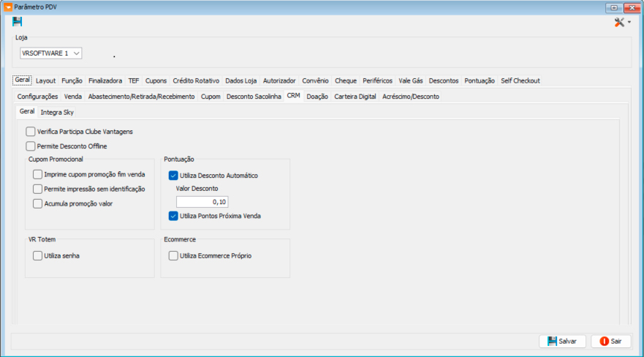644x357 pixels.
Task: Click the Sair button
Action: [610, 342]
